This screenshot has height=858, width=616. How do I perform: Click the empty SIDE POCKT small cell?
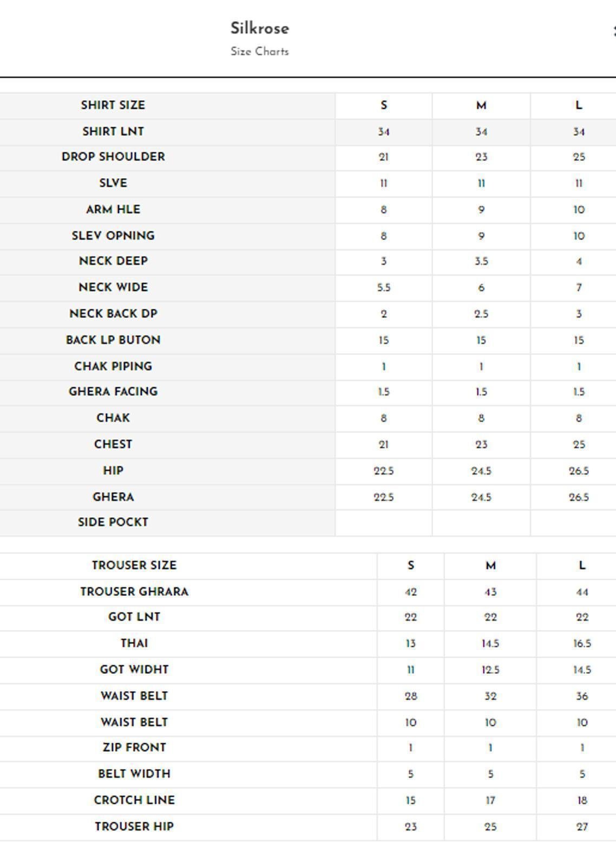(x=384, y=523)
